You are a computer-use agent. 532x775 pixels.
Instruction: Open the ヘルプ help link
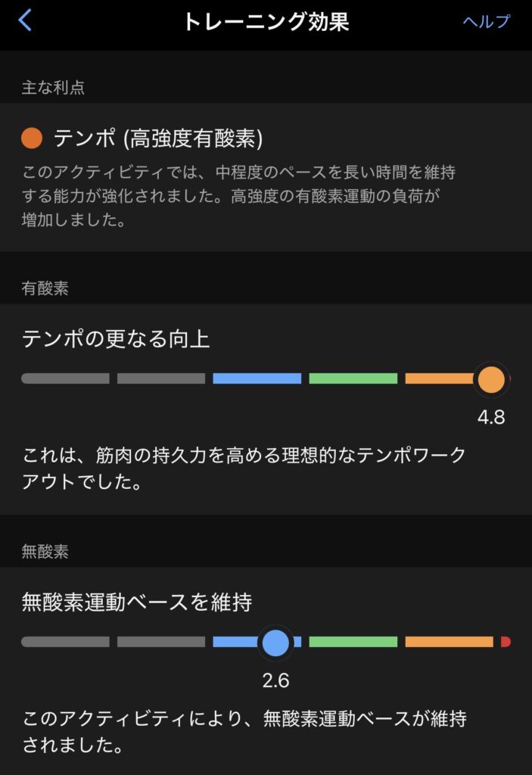pyautogui.click(x=487, y=21)
